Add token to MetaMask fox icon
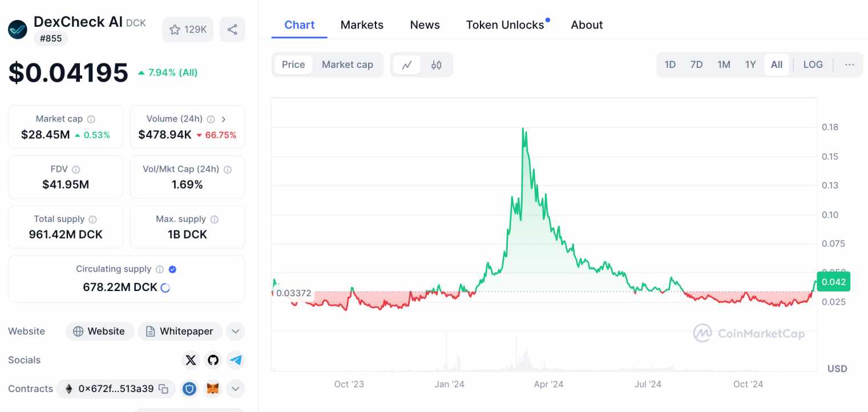Image resolution: width=868 pixels, height=412 pixels. (213, 389)
